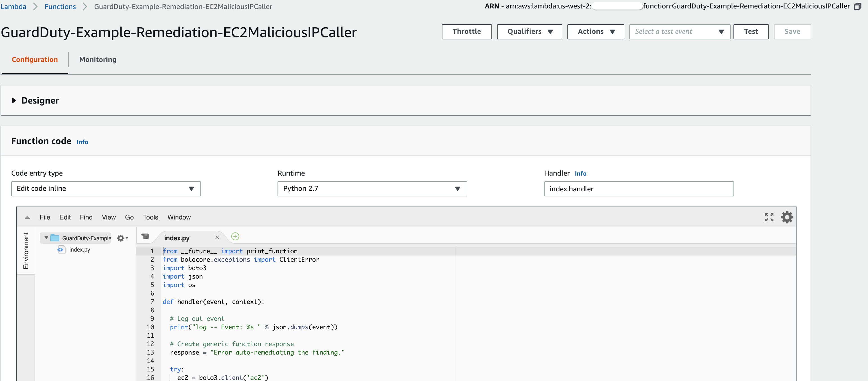Click GuardDuty-Example folder icon
This screenshot has width=868, height=381.
[x=55, y=238]
